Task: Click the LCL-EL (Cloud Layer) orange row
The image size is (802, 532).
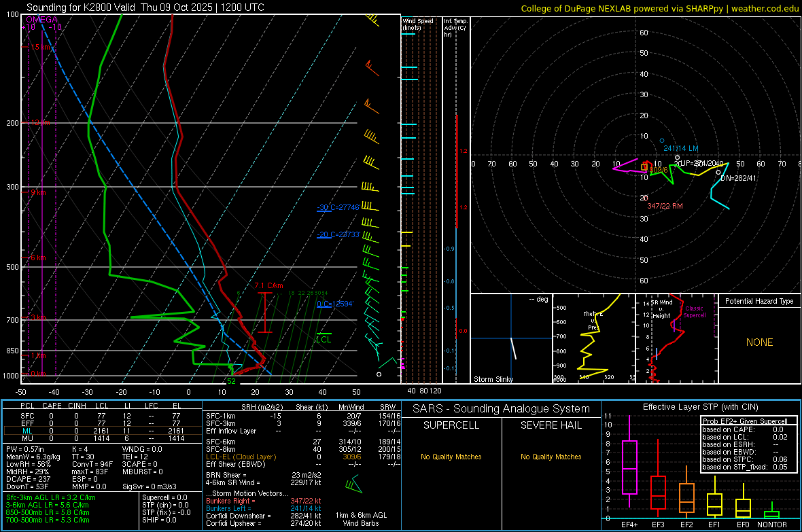Action: (302, 457)
